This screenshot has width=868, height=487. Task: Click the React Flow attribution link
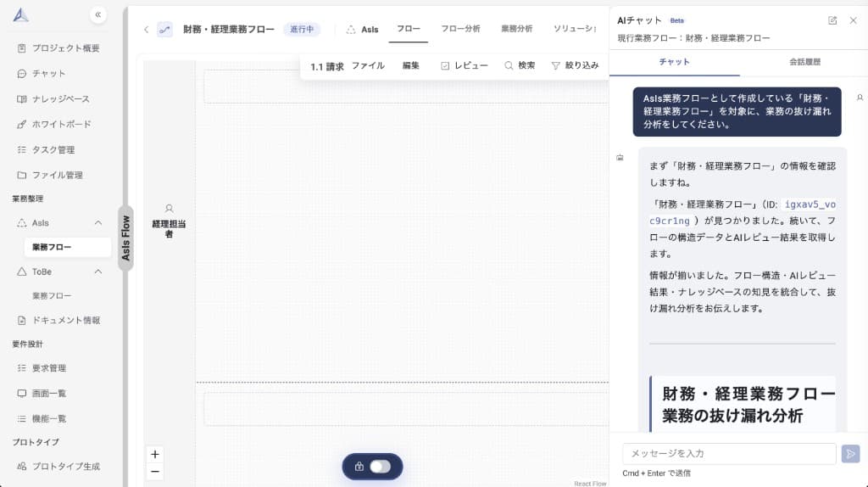point(590,484)
